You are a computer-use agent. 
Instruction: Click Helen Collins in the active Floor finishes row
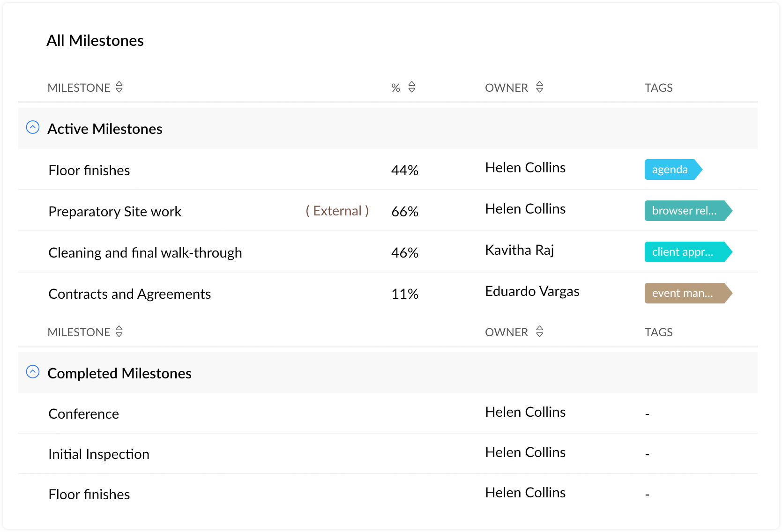(x=525, y=168)
